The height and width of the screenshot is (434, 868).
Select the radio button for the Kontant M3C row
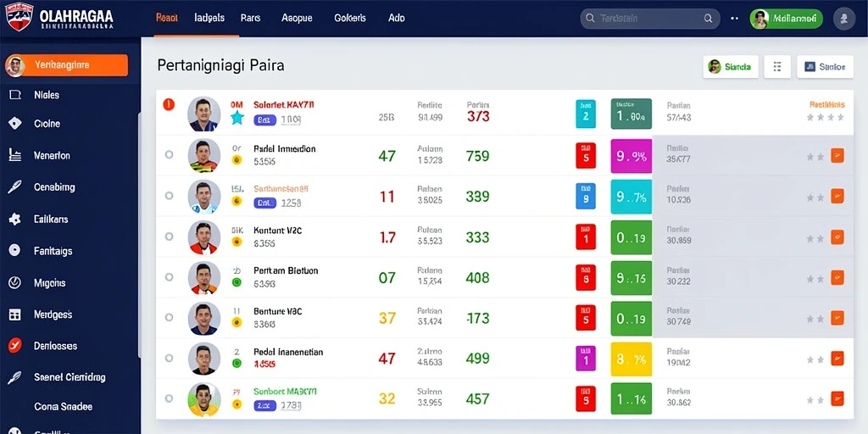(169, 236)
